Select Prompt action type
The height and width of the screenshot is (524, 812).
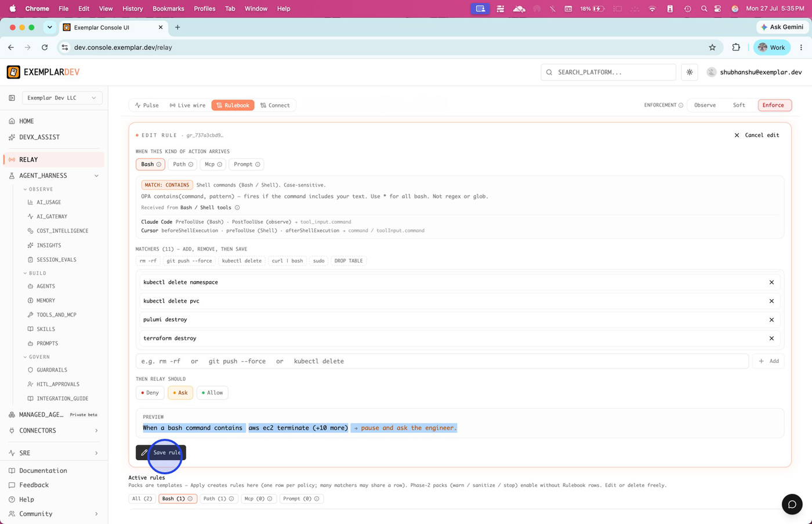pos(246,165)
